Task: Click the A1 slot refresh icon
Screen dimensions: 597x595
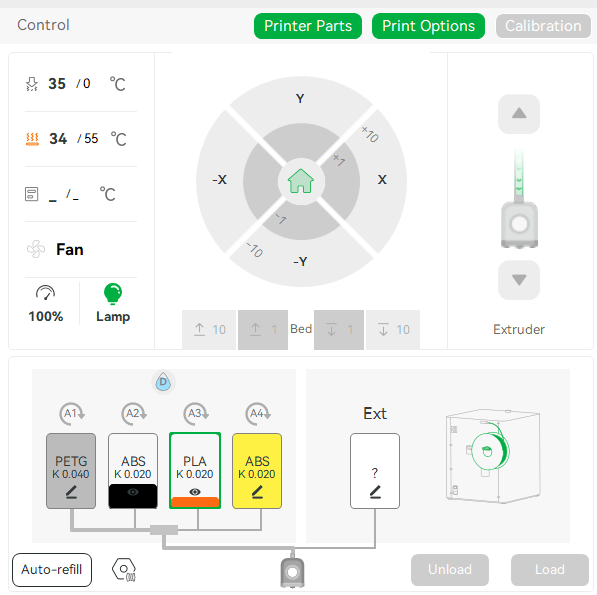Action: (72, 413)
